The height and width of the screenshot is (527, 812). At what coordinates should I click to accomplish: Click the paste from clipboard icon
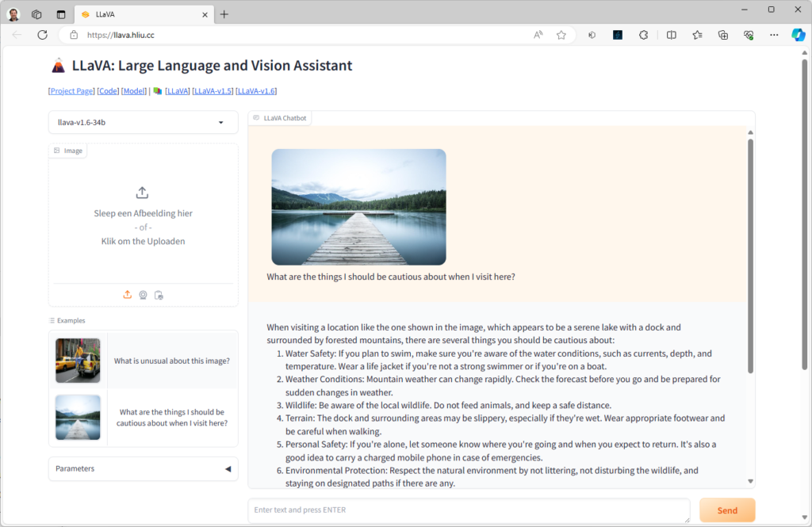tap(159, 295)
